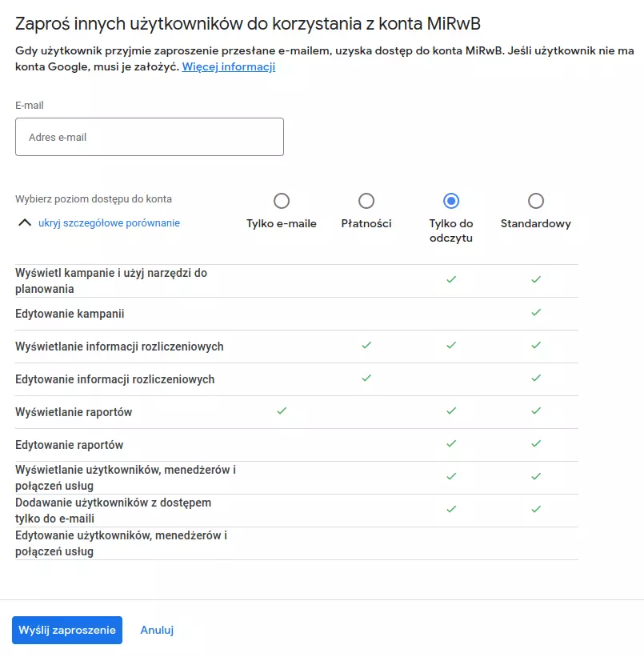Image resolution: width=644 pixels, height=657 pixels.
Task: Click the Standardowy checkmark for "Edytowanie kampanii"
Action: (536, 313)
